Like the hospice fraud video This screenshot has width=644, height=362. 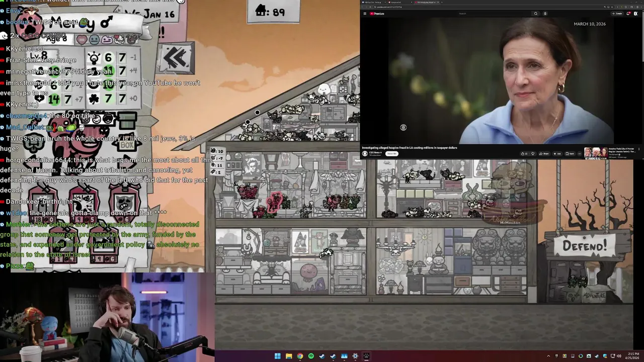click(x=524, y=154)
